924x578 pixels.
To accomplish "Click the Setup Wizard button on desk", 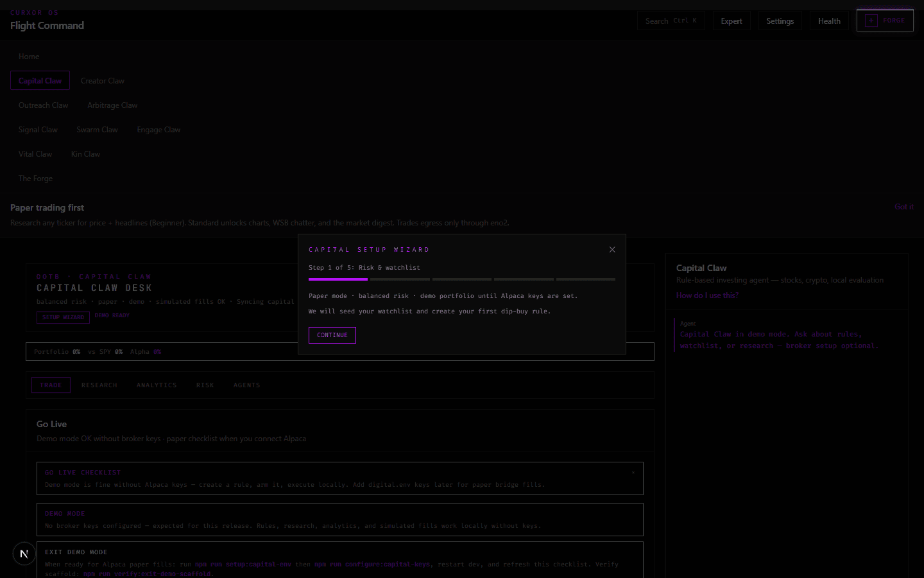I will 63,317.
